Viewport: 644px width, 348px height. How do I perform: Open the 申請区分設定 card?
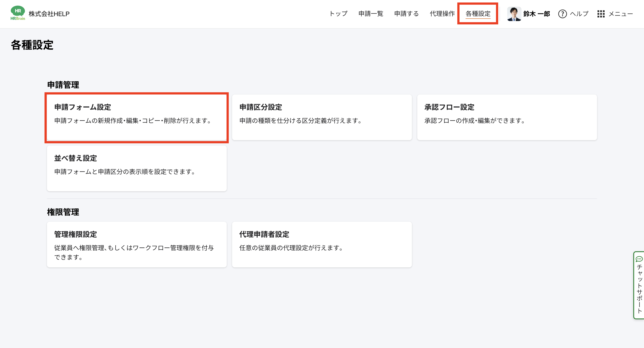(x=322, y=117)
